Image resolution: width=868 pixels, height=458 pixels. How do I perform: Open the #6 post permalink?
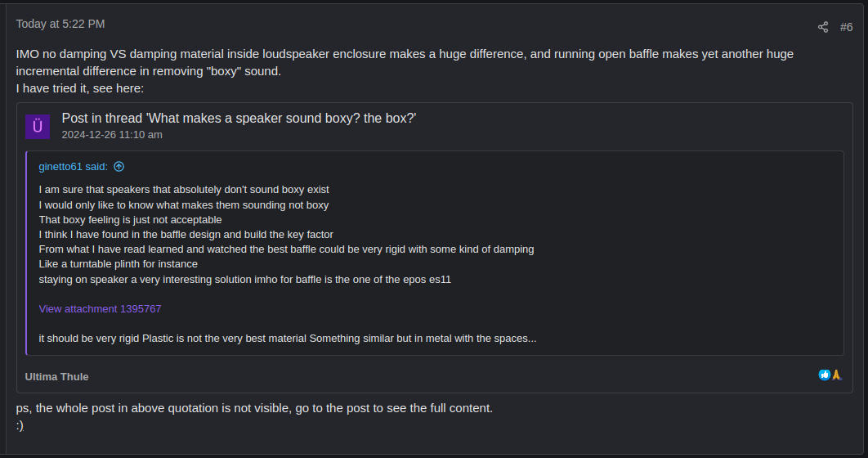[846, 27]
